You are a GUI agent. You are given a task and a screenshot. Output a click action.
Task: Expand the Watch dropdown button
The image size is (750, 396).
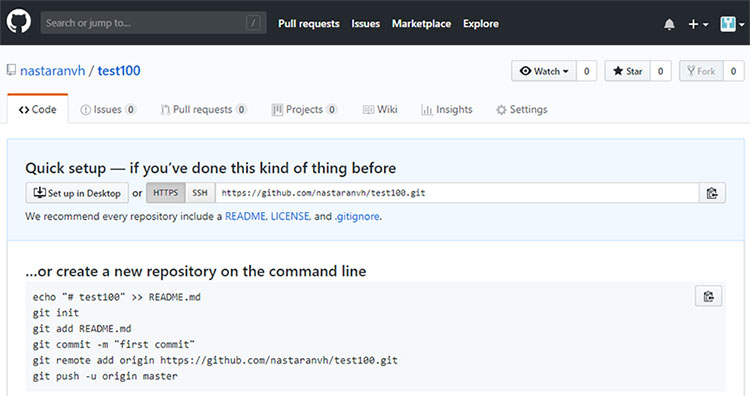(x=544, y=71)
